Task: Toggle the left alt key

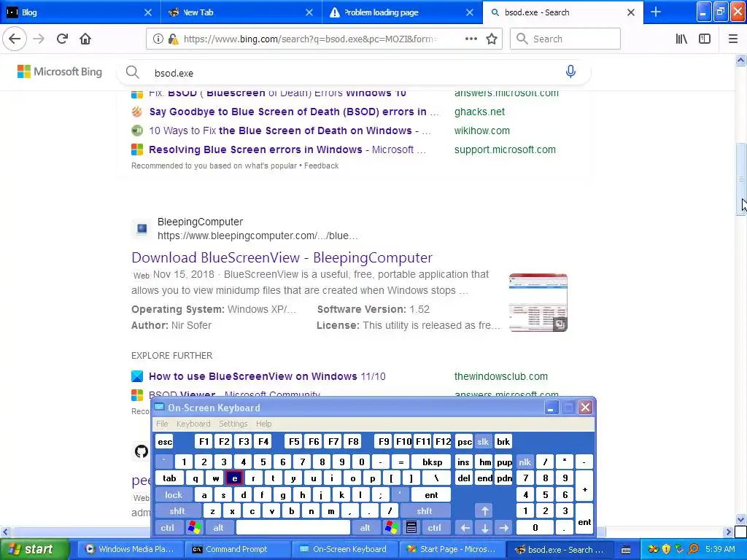Action: (x=218, y=528)
